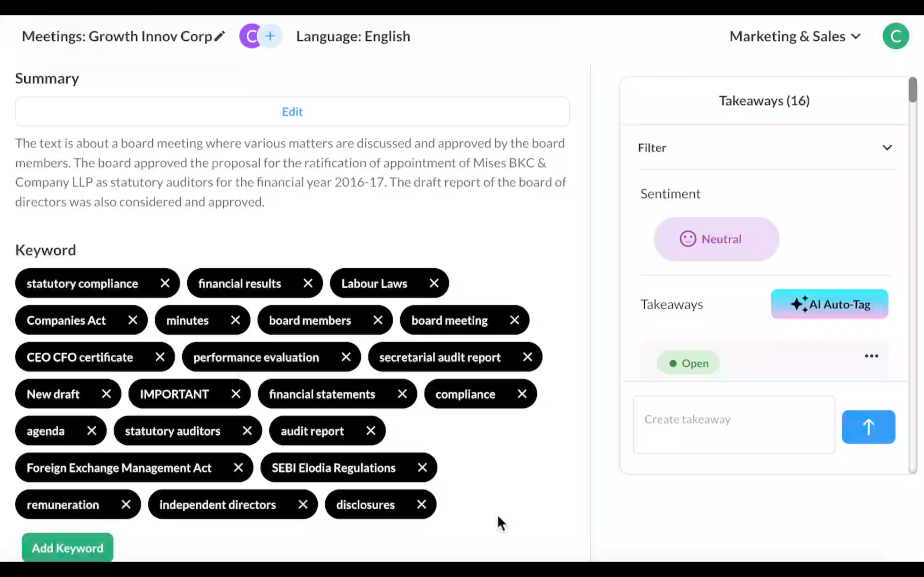Click the neutral sentiment smiley icon

click(687, 238)
